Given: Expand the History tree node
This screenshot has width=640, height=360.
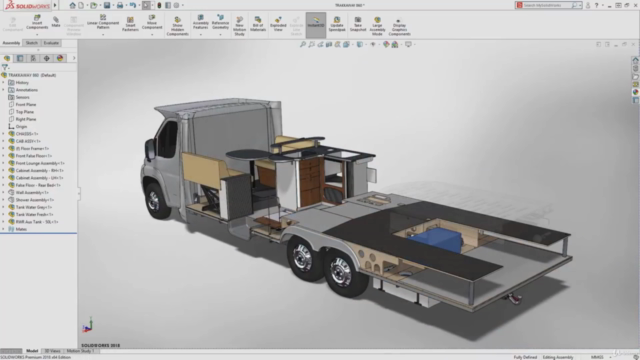Looking at the screenshot, I should coord(4,82).
